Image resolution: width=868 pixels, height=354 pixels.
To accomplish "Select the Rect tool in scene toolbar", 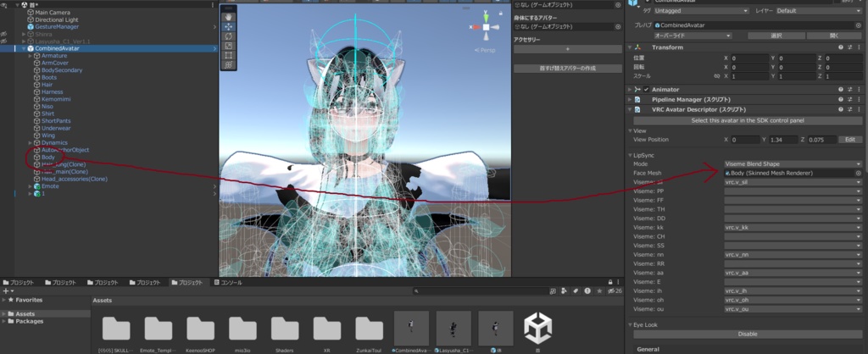I will coord(229,55).
